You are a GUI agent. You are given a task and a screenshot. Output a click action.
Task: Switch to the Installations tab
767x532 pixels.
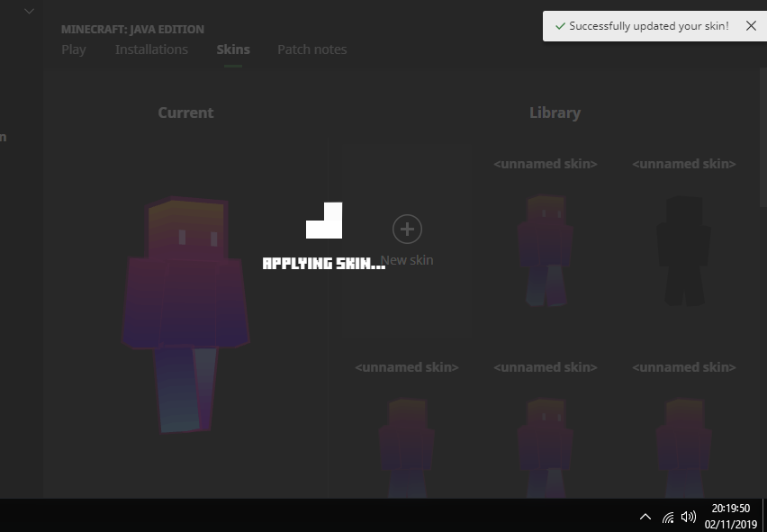(151, 50)
